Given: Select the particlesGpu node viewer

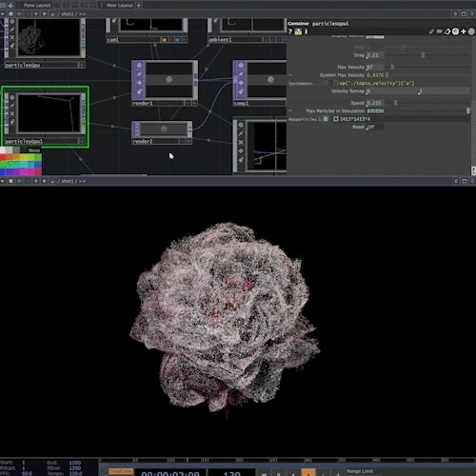Looking at the screenshot, I should pos(50,37).
